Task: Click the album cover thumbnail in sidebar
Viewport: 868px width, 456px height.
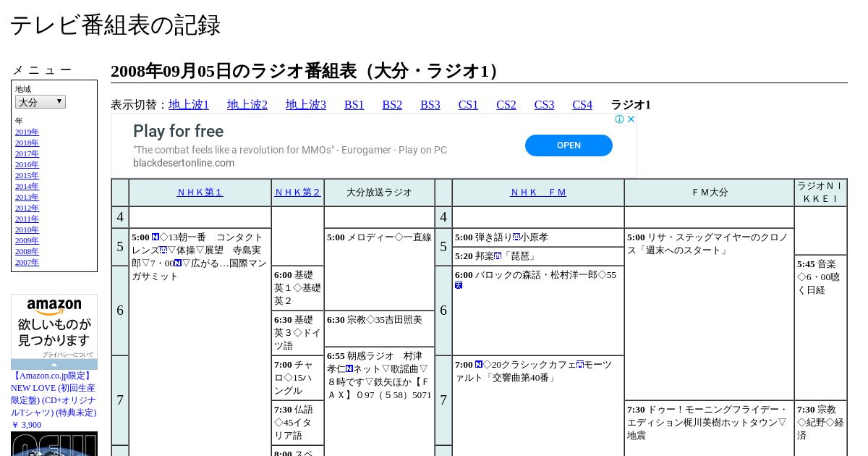Action: 54,444
